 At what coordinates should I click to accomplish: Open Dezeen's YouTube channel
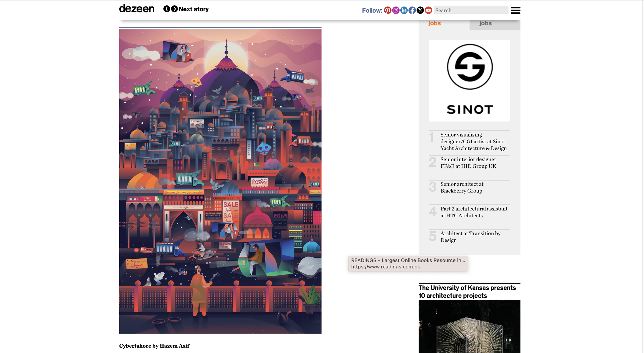428,10
